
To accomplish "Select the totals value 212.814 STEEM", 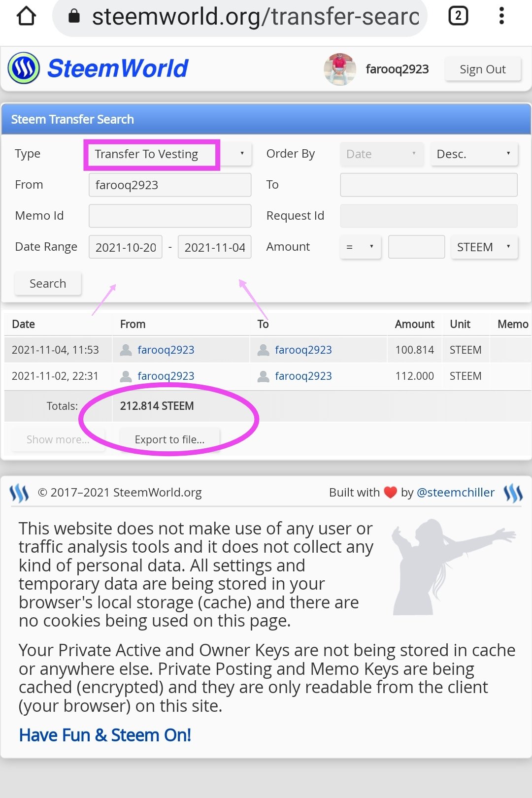I will click(157, 406).
